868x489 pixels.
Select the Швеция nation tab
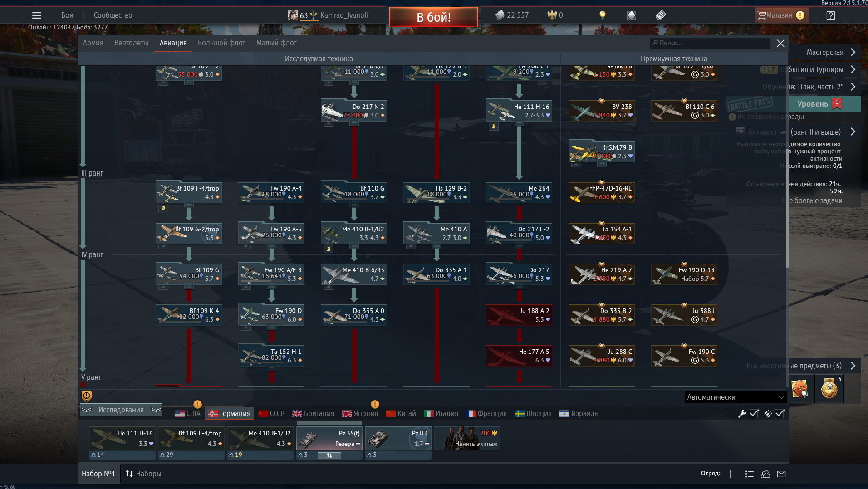pyautogui.click(x=533, y=413)
